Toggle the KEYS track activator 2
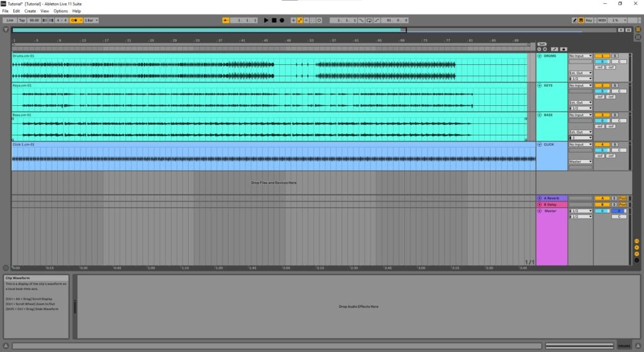The image size is (644, 352). [602, 86]
